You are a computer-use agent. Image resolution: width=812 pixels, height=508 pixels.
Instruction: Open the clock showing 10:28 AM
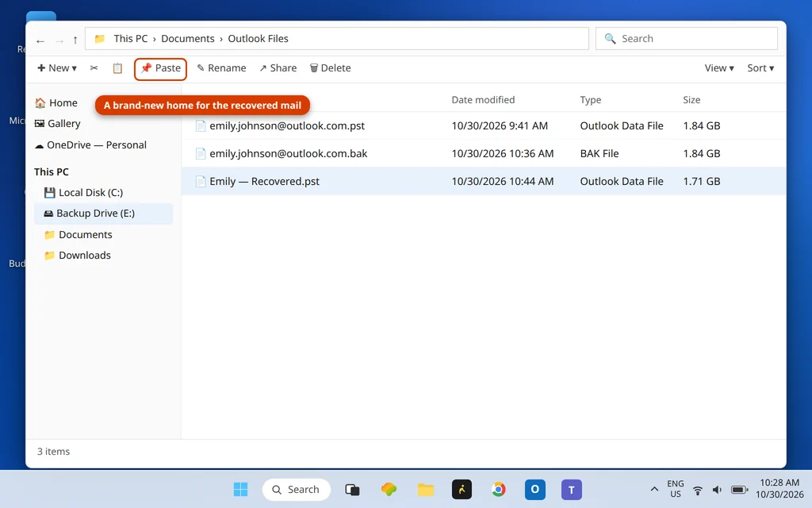779,489
